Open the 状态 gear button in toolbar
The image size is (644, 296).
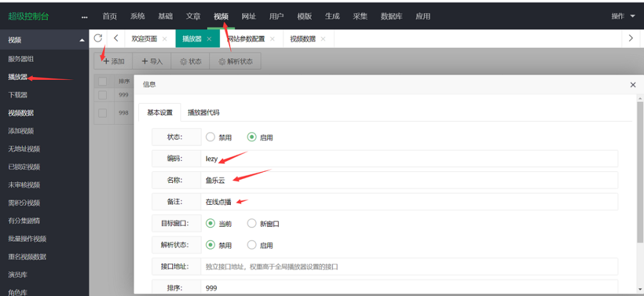(191, 61)
